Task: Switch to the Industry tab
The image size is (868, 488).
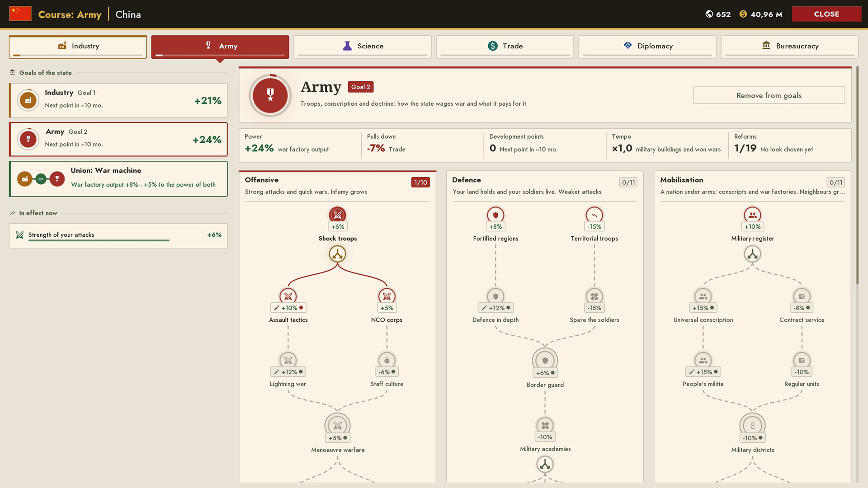Action: click(x=78, y=47)
